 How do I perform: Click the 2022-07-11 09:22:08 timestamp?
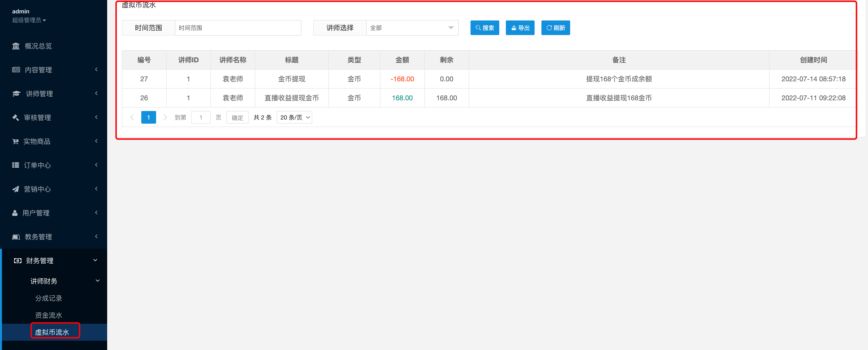tap(813, 98)
